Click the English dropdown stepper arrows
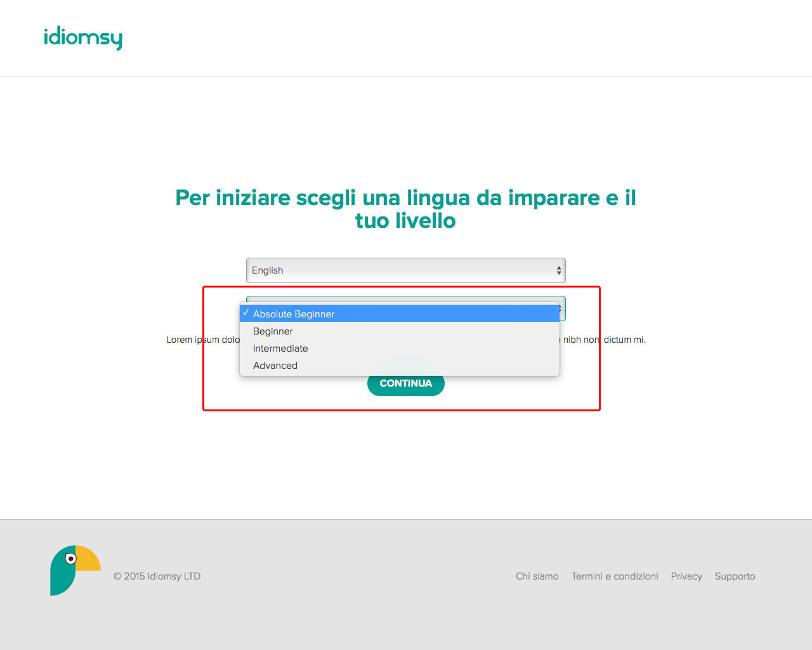The width and height of the screenshot is (812, 650). pos(559,270)
